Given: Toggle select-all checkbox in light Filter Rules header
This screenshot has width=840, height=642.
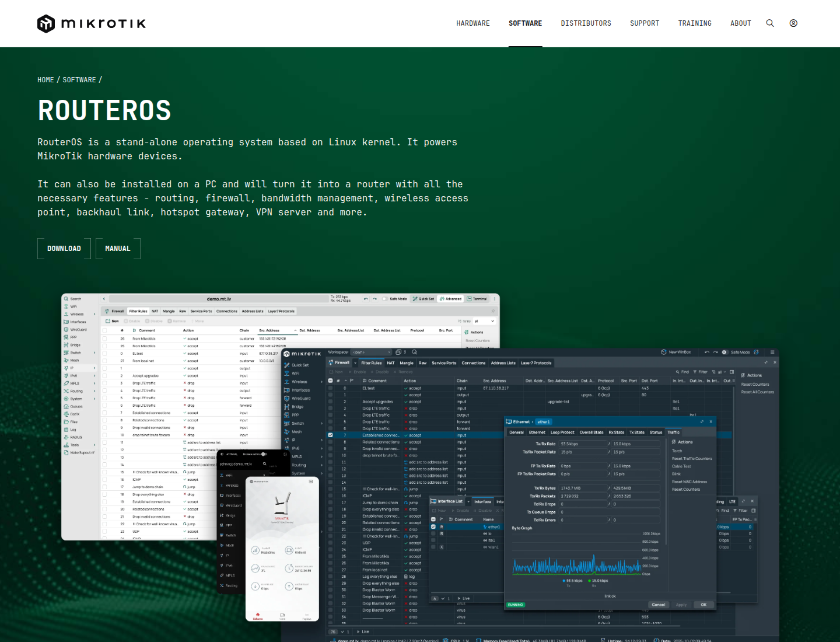Looking at the screenshot, I should tap(105, 330).
